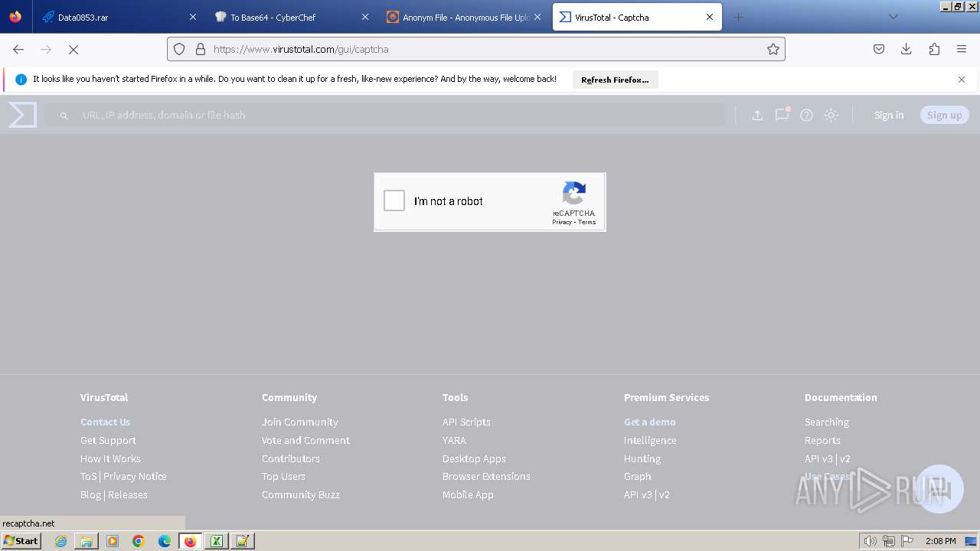Open the Community Buzz link

click(x=301, y=494)
